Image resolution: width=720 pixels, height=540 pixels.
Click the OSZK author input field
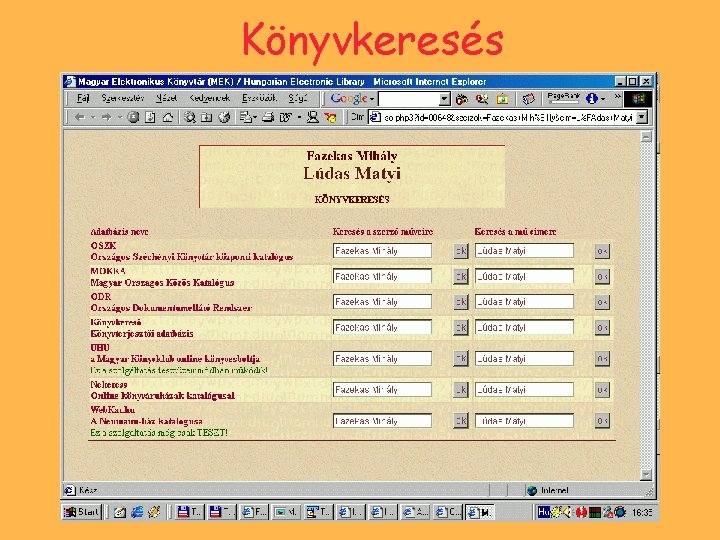coord(382,251)
